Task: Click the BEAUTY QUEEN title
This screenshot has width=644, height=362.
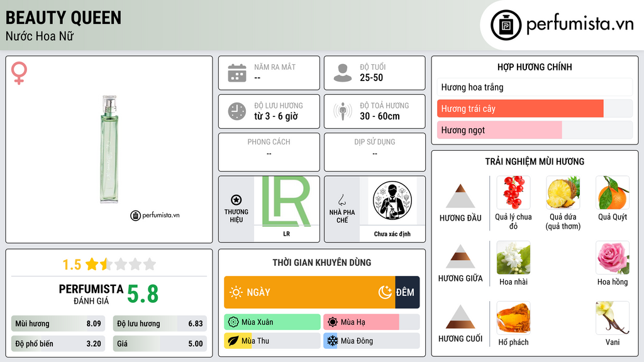Action: pyautogui.click(x=64, y=18)
